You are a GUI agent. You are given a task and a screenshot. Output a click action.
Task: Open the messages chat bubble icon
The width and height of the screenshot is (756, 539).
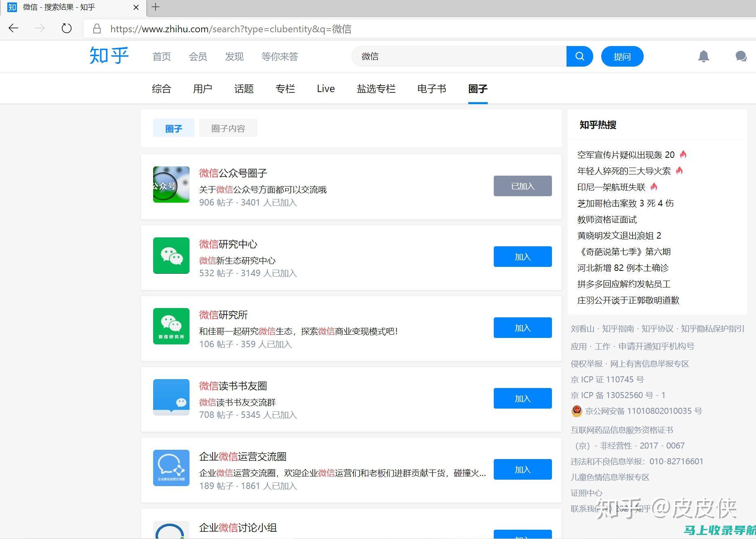tap(741, 56)
